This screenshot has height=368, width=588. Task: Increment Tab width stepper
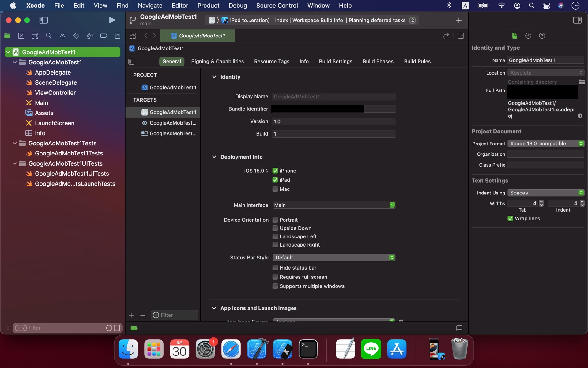[x=541, y=202]
